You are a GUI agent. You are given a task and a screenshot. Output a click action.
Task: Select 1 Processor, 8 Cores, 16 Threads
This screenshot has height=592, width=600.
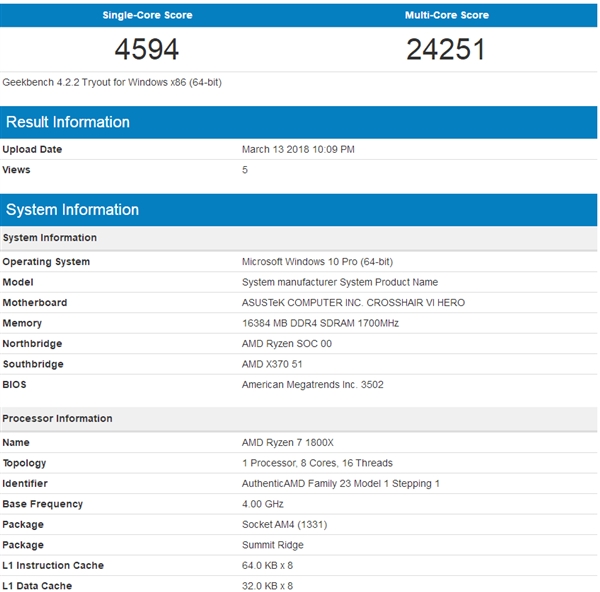click(x=317, y=463)
